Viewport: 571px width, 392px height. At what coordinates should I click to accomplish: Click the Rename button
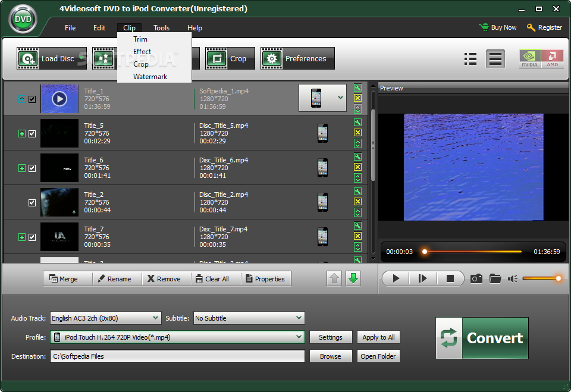point(117,279)
